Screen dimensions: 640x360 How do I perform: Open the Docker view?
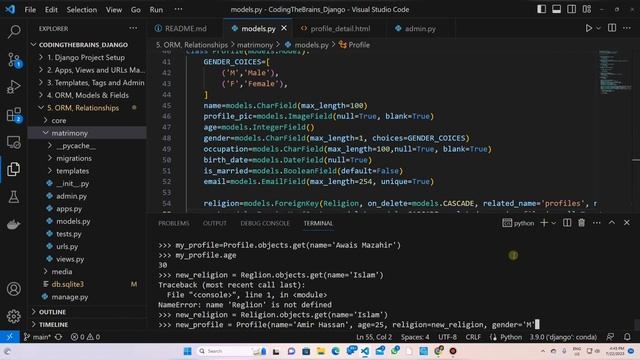click(x=14, y=224)
